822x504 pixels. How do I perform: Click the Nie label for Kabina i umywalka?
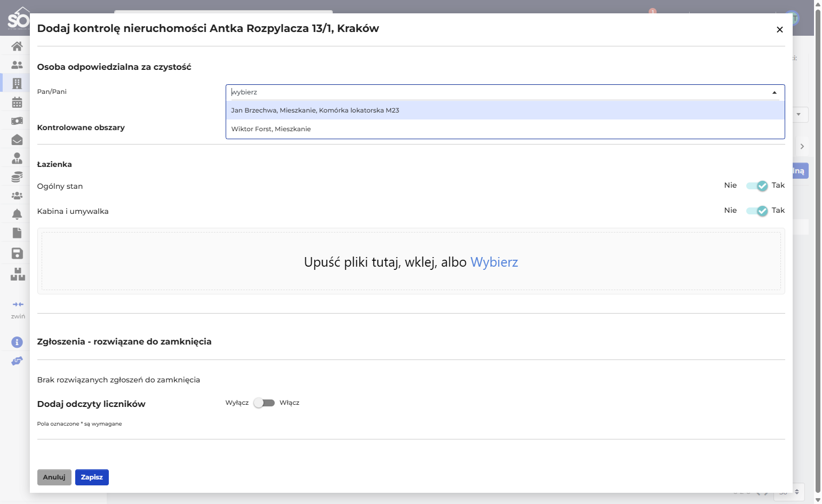click(x=730, y=210)
